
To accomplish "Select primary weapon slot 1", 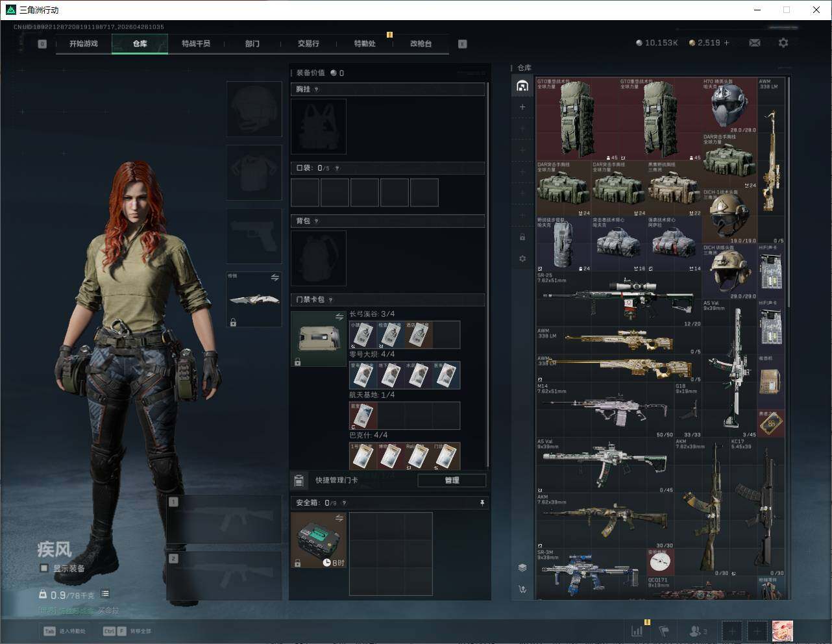I will coord(225,519).
